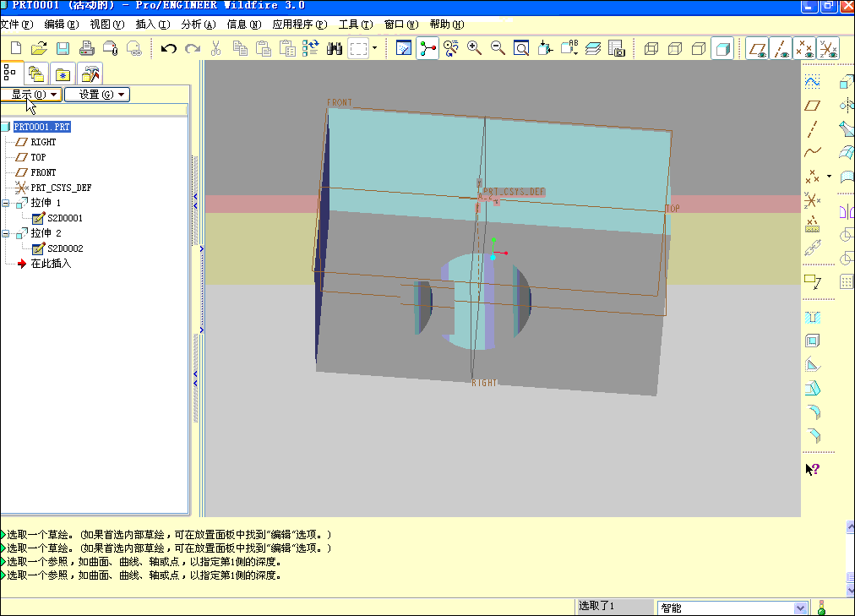Image resolution: width=855 pixels, height=616 pixels.
Task: Click the Refit model to screen icon
Action: (522, 48)
